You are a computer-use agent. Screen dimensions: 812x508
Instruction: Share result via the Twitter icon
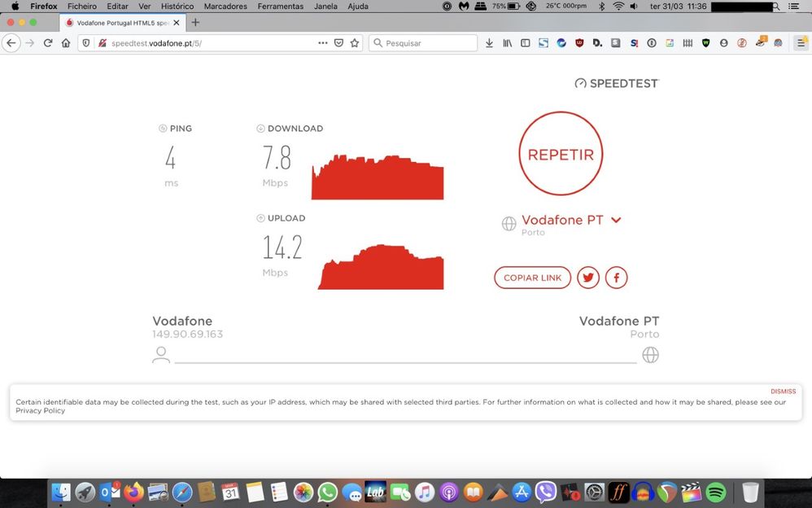click(x=588, y=278)
